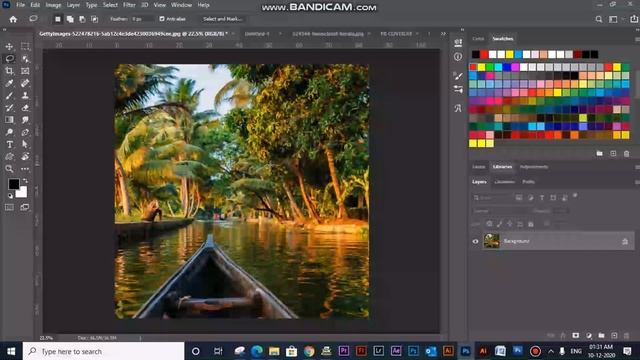Choose Intersect with Selection mode
This screenshot has height=360, width=640.
tap(94, 19)
